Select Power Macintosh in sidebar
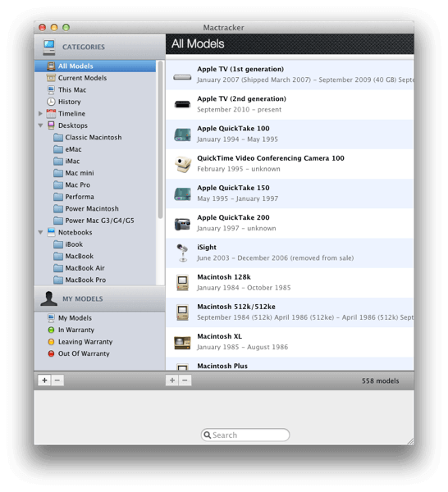 point(92,209)
